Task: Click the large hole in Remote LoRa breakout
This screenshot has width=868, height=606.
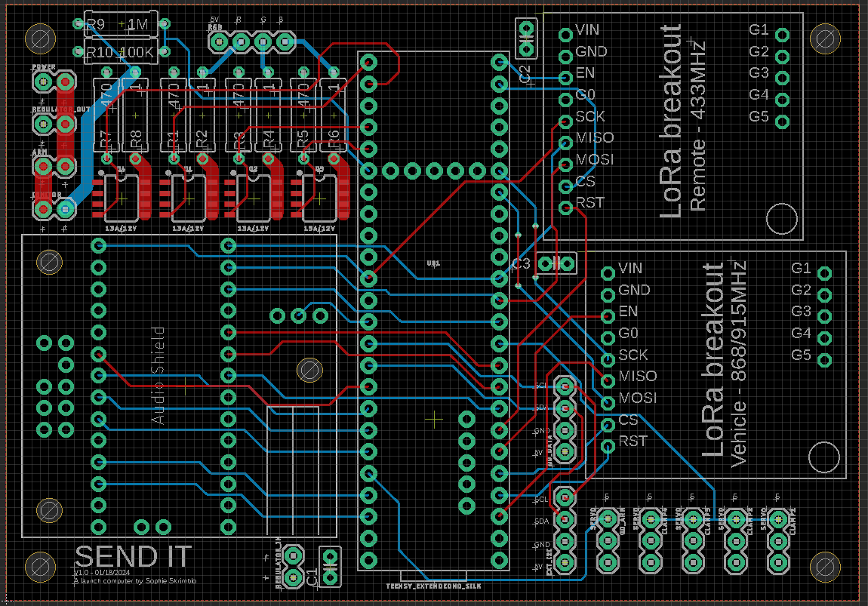Action: point(782,219)
